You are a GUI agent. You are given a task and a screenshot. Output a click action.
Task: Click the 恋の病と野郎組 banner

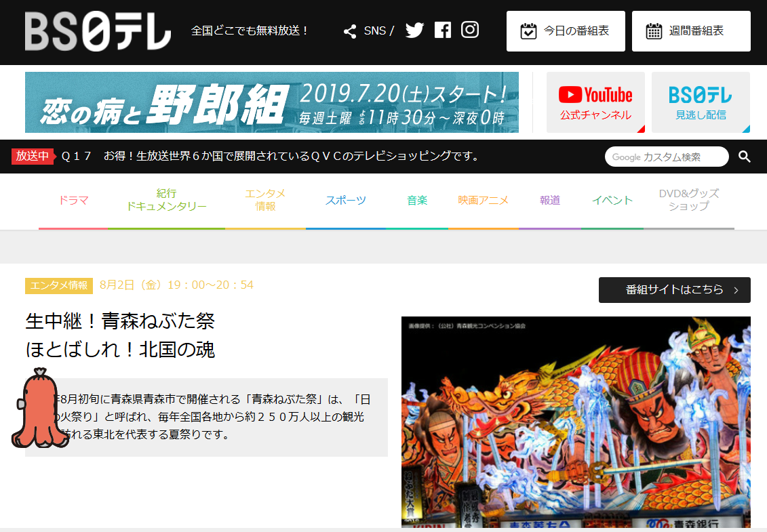click(x=272, y=102)
